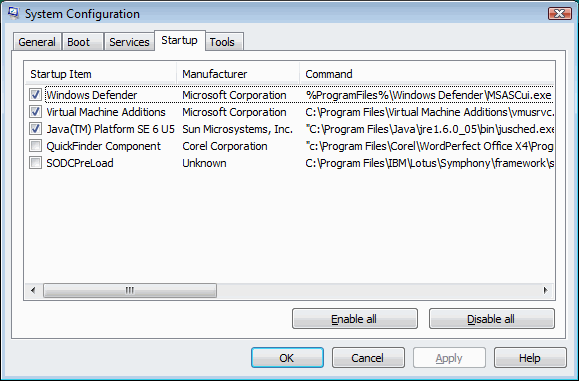Uncheck the Windows Defender startup item
579x381 pixels.
pos(35,95)
